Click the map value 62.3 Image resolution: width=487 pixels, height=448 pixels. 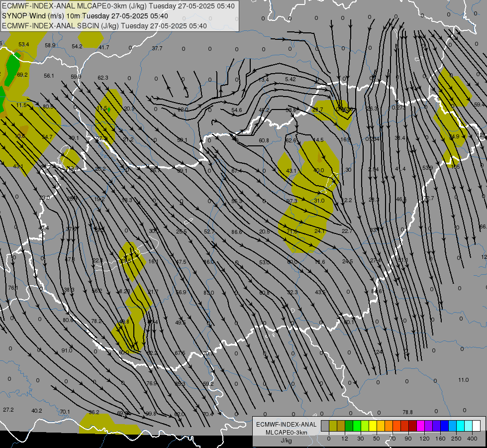[103, 78]
